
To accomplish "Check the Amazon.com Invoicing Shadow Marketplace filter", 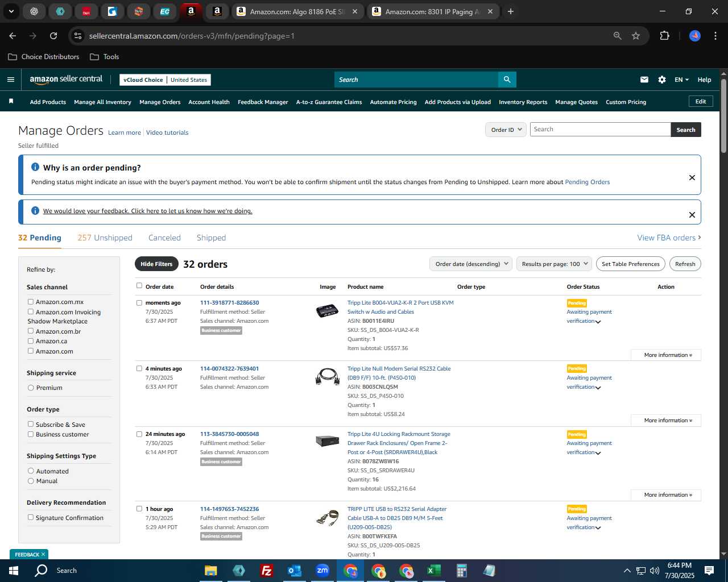I will click(31, 311).
